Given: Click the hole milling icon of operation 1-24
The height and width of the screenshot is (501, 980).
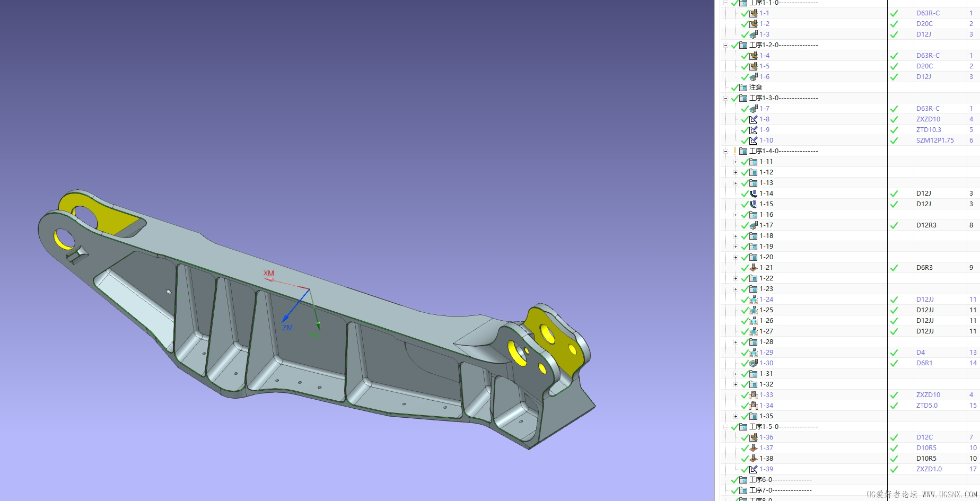Looking at the screenshot, I should point(753,300).
